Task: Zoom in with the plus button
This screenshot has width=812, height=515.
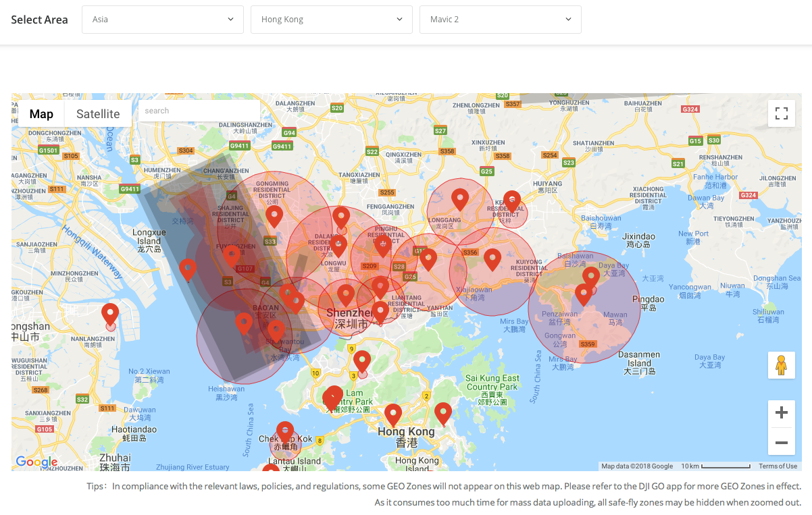Action: pyautogui.click(x=782, y=412)
